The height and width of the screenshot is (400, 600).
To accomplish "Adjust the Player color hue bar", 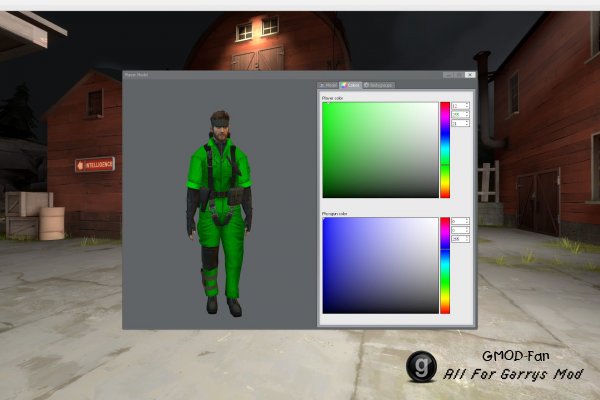I will click(445, 150).
